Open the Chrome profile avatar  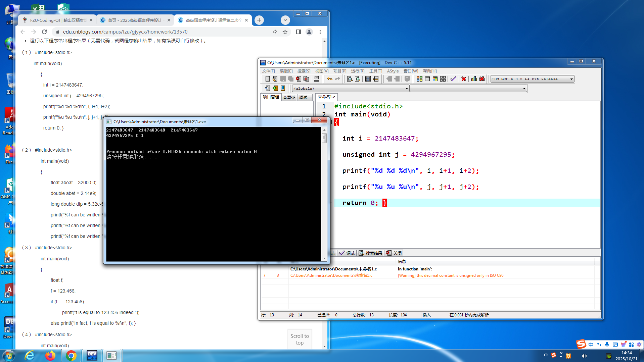coord(309,32)
